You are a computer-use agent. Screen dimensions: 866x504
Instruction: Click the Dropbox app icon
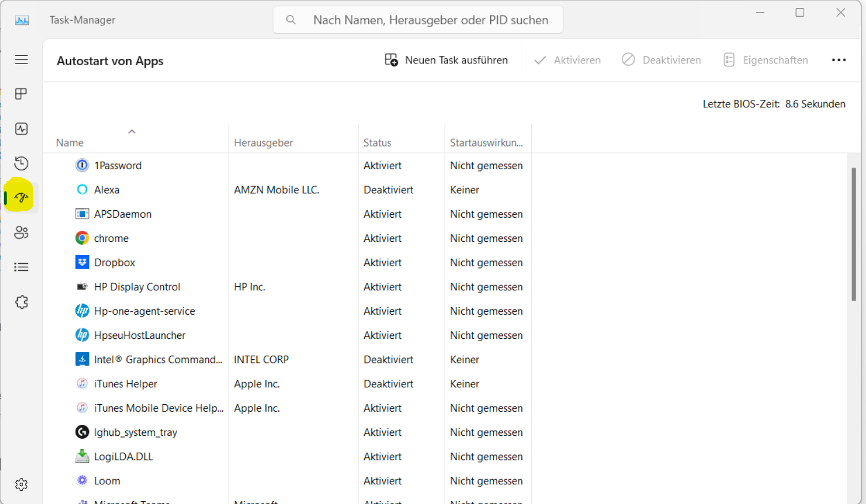pos(83,263)
